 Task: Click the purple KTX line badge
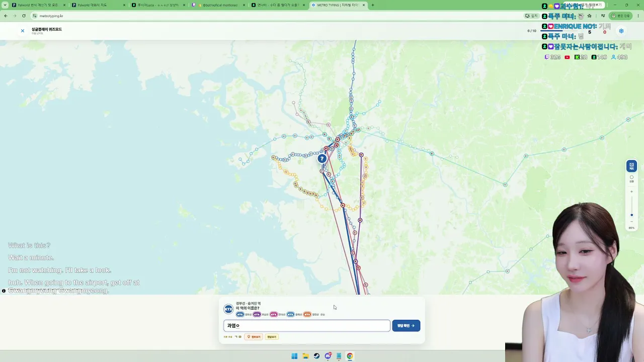pos(257,314)
